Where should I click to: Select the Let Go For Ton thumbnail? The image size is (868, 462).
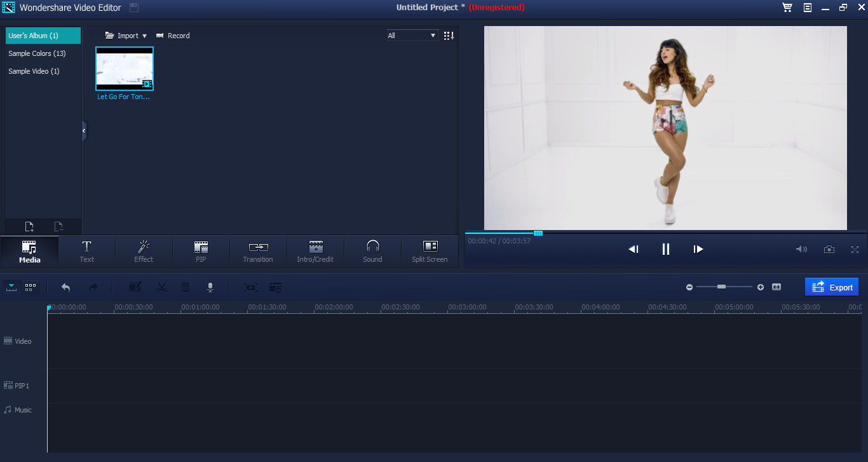[124, 68]
